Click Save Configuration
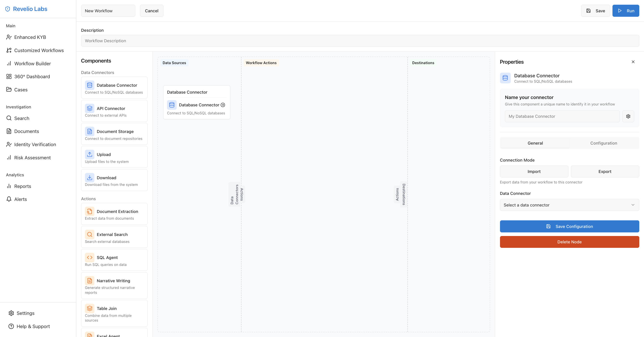 tap(569, 226)
